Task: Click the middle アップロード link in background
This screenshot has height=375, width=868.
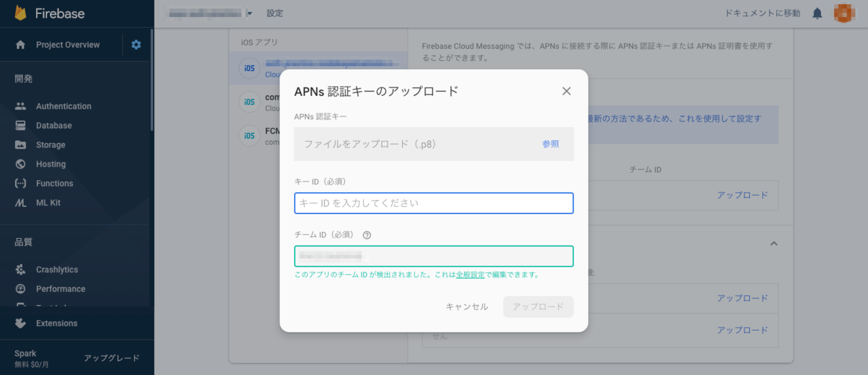Action: [742, 298]
